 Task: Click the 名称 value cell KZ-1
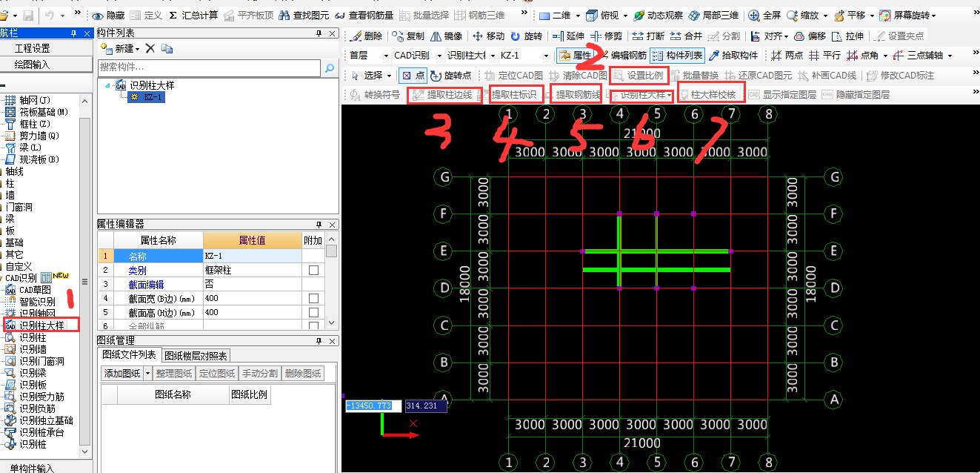(x=251, y=256)
